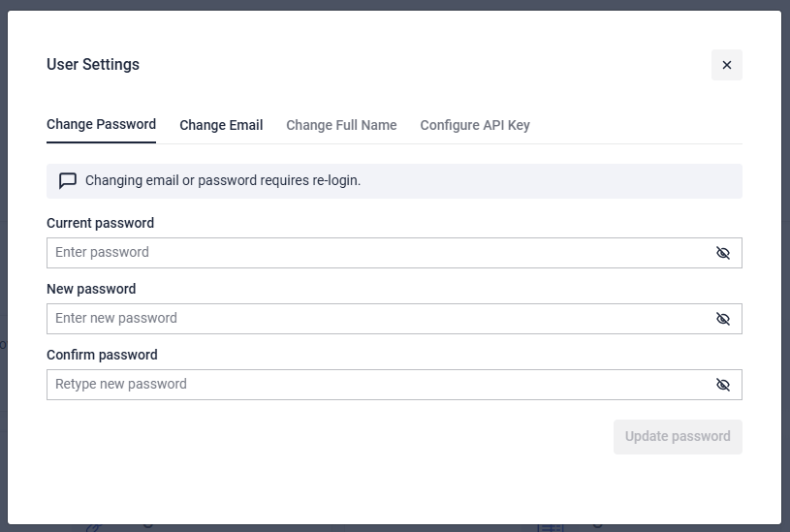Click the New password label
The height and width of the screenshot is (532, 790).
tap(91, 289)
